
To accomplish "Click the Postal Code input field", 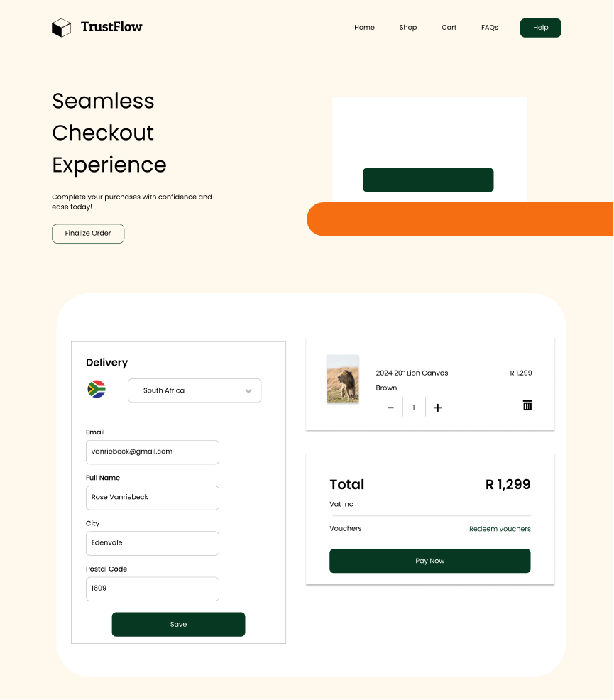I will click(152, 589).
